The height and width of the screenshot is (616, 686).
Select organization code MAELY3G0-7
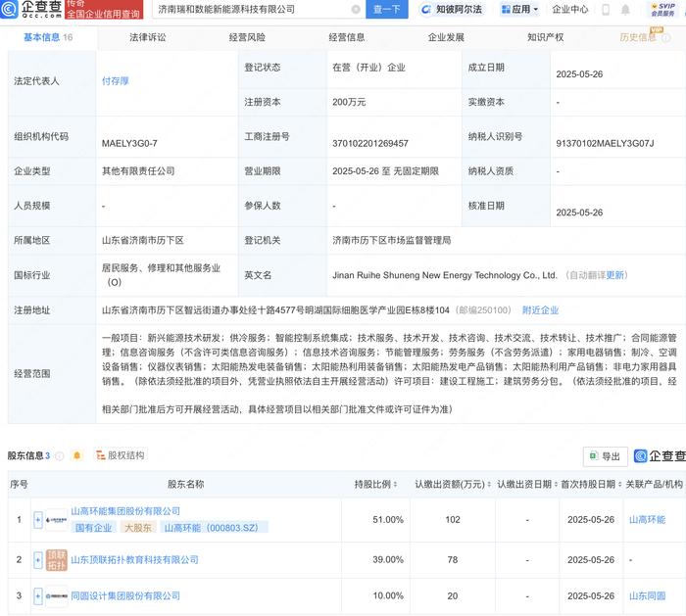tap(129, 143)
